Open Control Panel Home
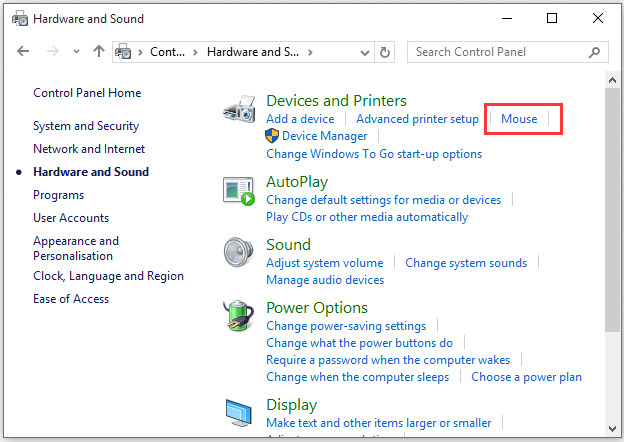 (87, 93)
